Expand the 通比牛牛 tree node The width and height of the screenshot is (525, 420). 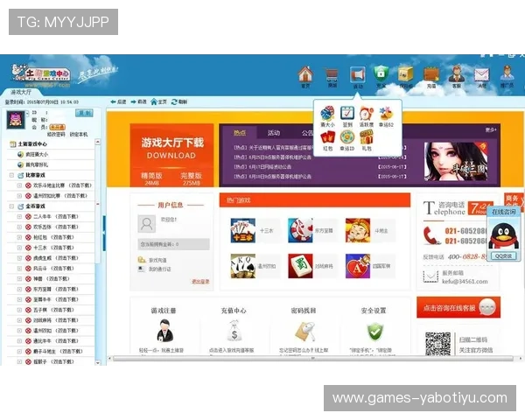click(19, 341)
